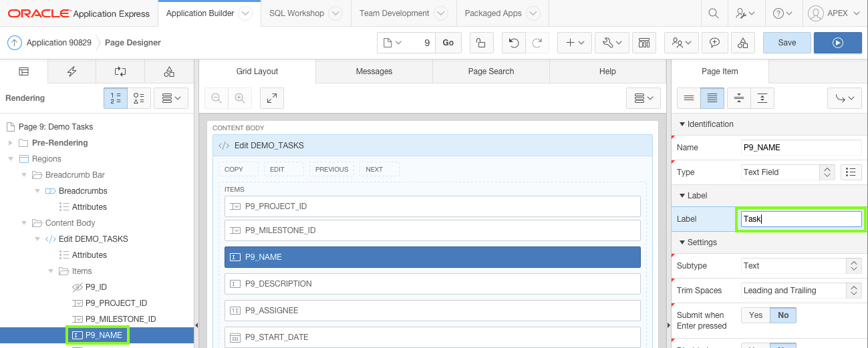This screenshot has width=868, height=348.
Task: Click the Label input field
Action: (x=801, y=219)
